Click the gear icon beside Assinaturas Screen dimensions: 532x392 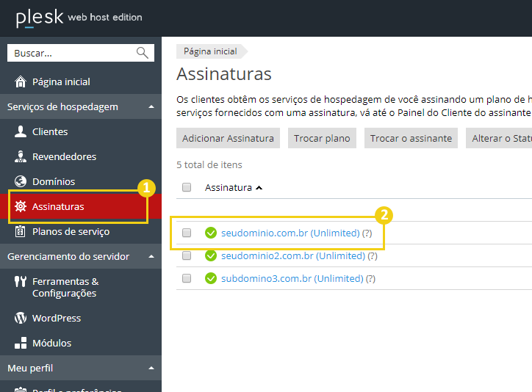point(21,206)
